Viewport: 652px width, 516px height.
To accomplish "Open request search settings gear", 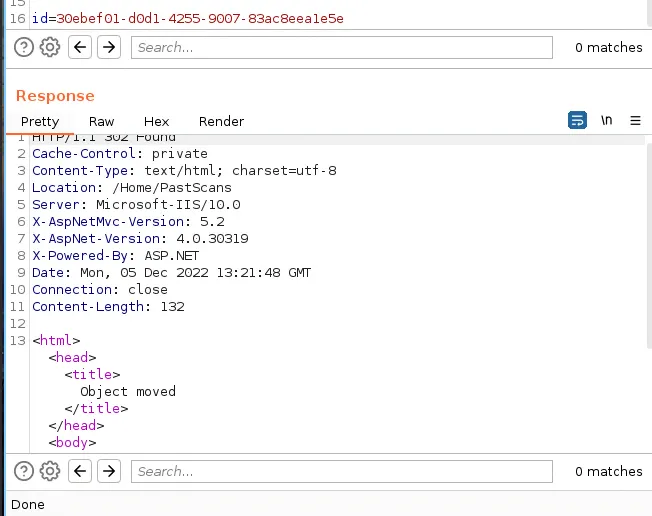I will (50, 47).
